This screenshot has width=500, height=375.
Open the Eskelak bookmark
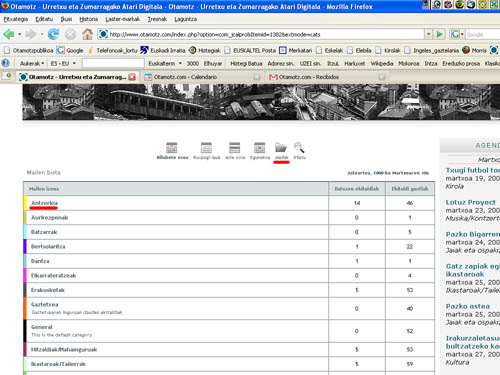(329, 50)
